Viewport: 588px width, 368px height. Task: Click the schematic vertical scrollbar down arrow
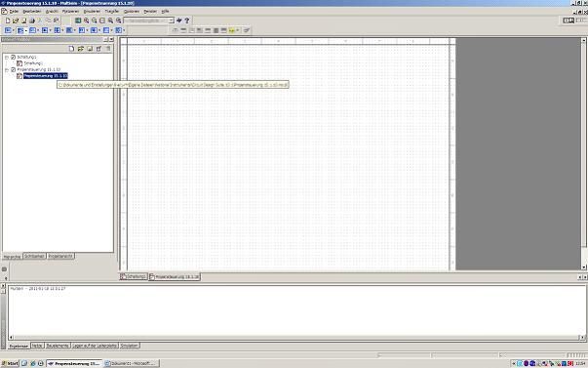[584, 267]
